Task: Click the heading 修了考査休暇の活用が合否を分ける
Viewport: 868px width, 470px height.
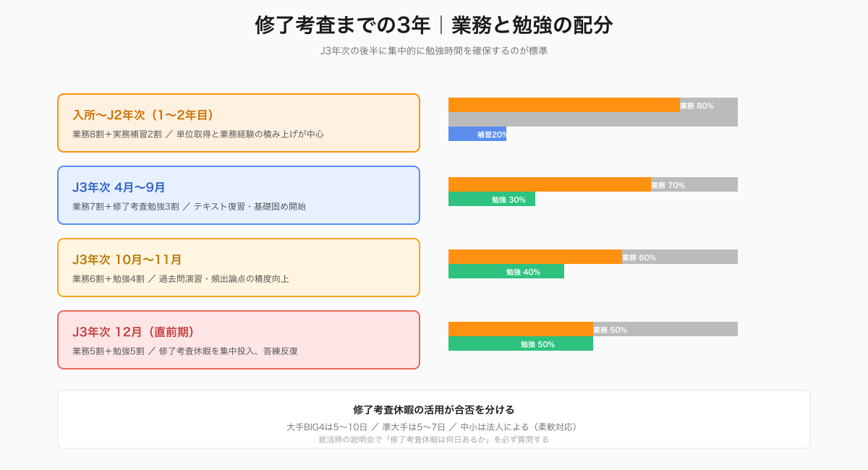Action: click(x=434, y=409)
